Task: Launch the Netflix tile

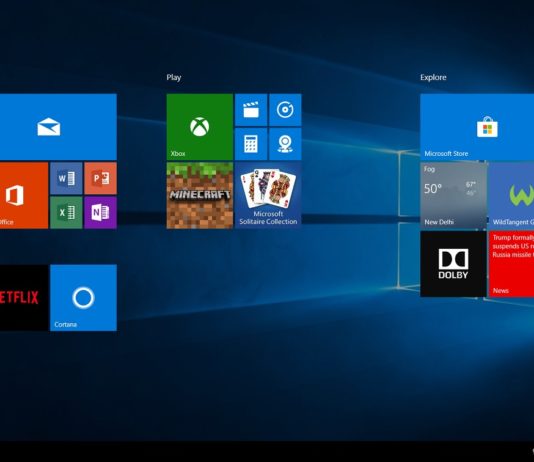Action: coord(24,298)
